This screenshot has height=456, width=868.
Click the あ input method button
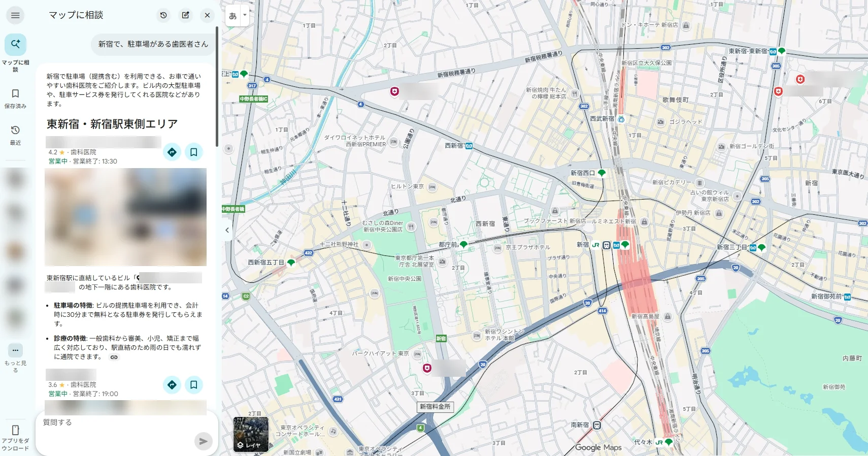tap(232, 16)
